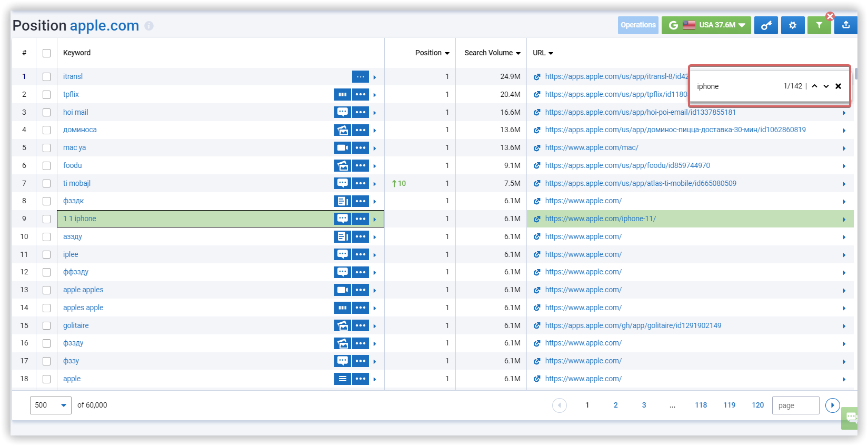Open external link icon for mac URL

click(537, 148)
